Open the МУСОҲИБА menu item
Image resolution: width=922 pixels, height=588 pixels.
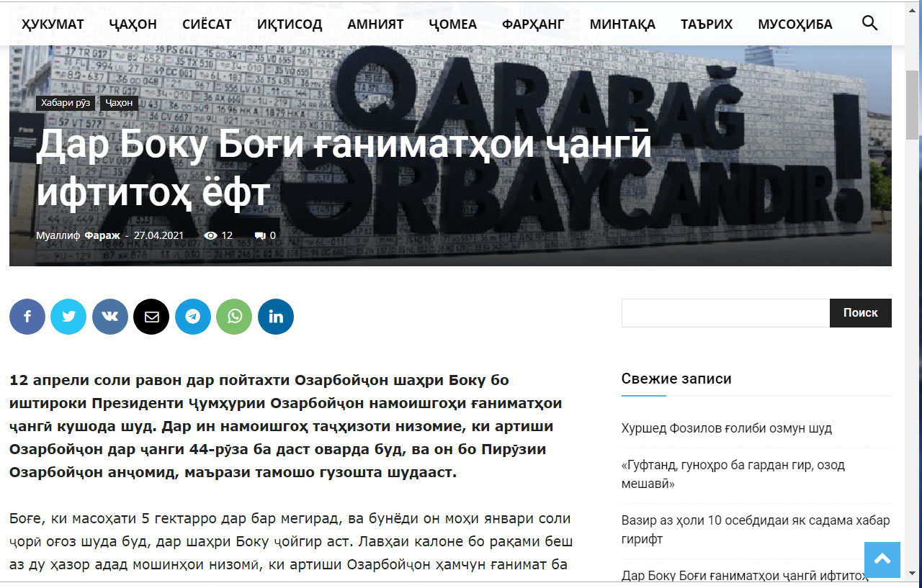click(795, 24)
